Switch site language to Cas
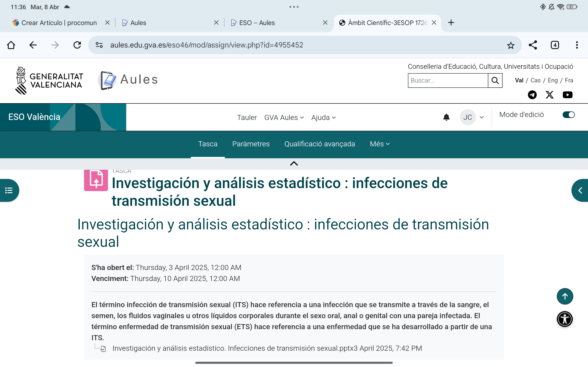Screen dimensions: 588x367 (536, 80)
